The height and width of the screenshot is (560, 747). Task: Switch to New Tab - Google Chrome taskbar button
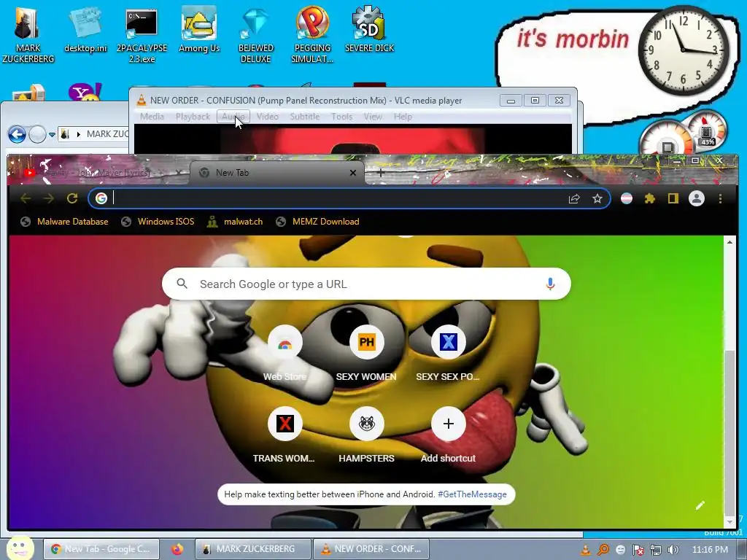coord(103,549)
